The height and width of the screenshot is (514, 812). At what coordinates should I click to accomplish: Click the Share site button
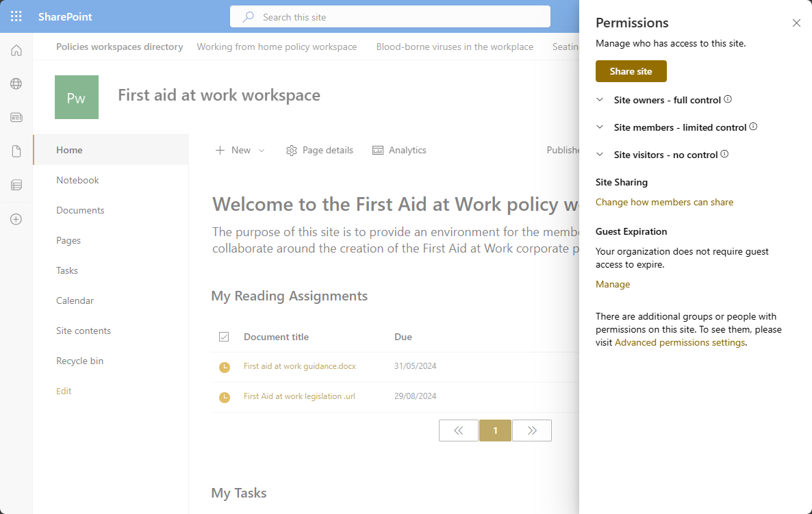631,70
